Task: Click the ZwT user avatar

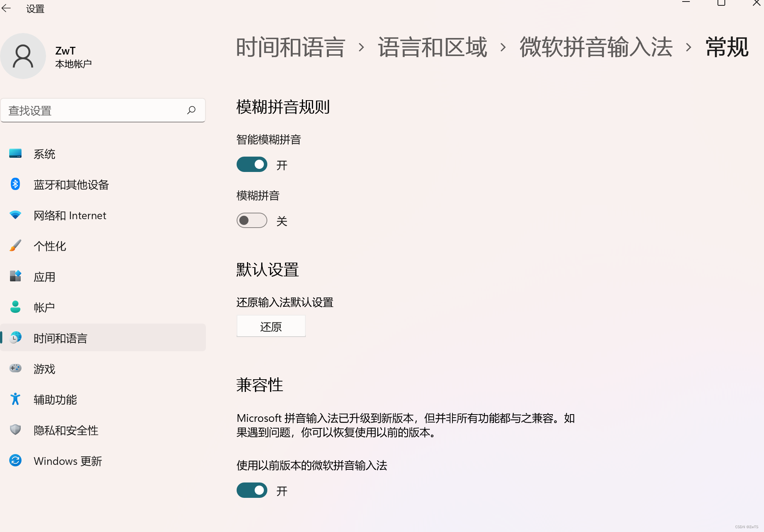Action: (x=23, y=56)
